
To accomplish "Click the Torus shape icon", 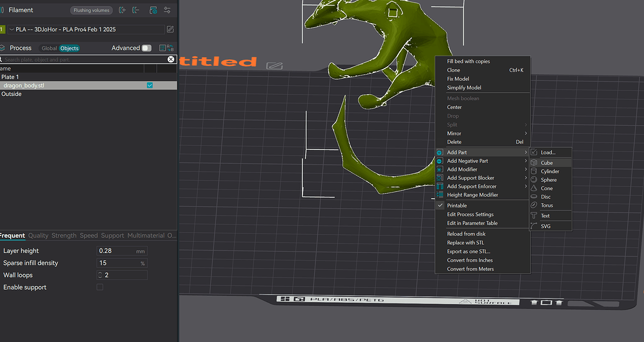I will point(534,205).
